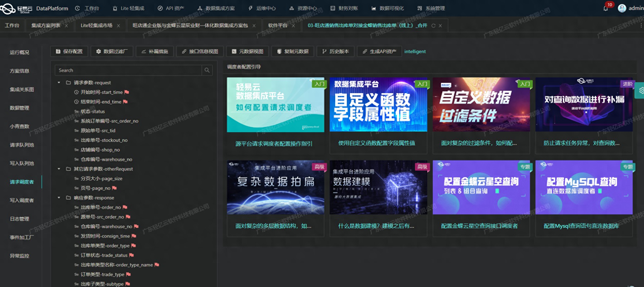Open 数据过滤厂 settings

click(112, 51)
